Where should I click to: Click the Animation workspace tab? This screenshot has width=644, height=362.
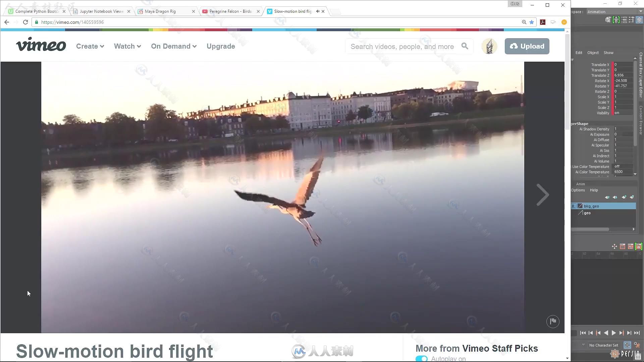[597, 11]
